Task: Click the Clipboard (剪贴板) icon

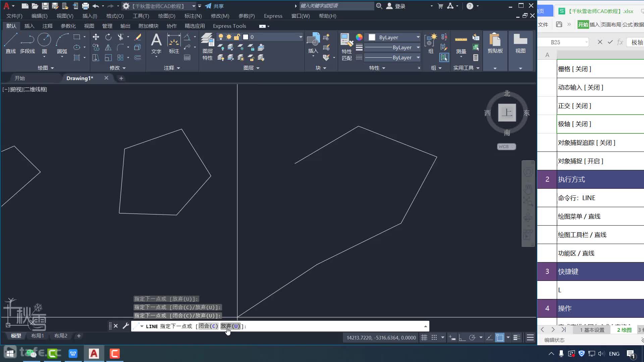Action: pos(495,44)
